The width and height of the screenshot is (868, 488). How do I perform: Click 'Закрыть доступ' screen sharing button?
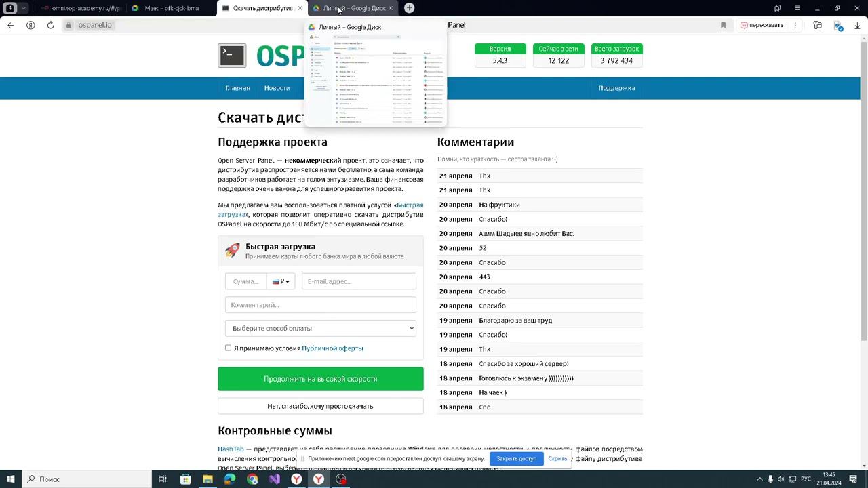tap(516, 459)
